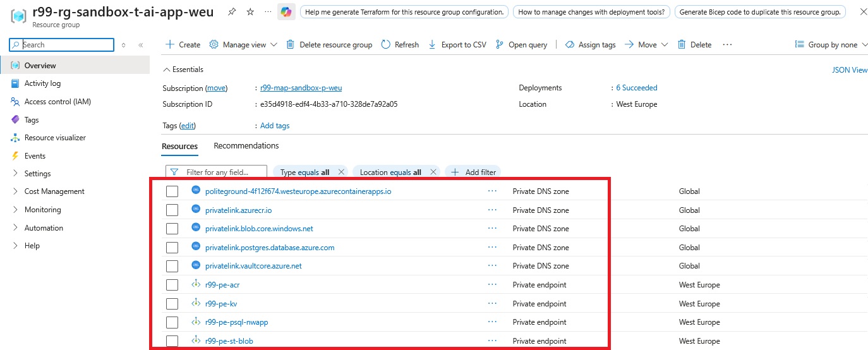Click the Refresh toolbar icon
Screen dimensions: 868x350
coord(386,45)
